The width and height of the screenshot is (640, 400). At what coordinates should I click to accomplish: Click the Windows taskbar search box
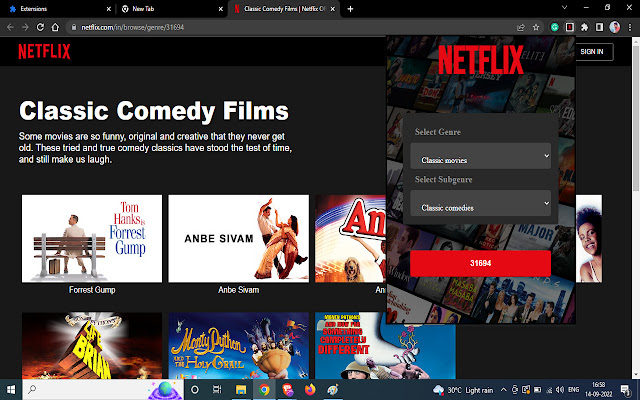(x=103, y=389)
